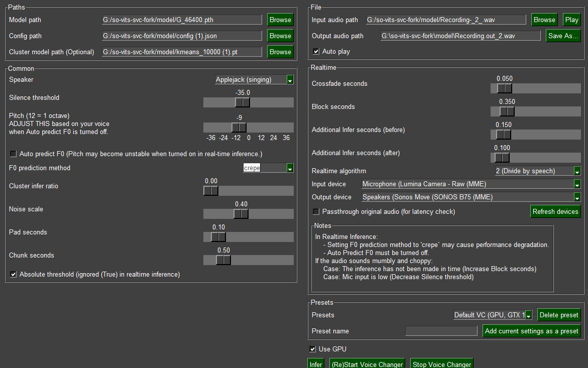Image resolution: width=588 pixels, height=368 pixels.
Task: Browse for the Input audio path
Action: click(x=544, y=20)
